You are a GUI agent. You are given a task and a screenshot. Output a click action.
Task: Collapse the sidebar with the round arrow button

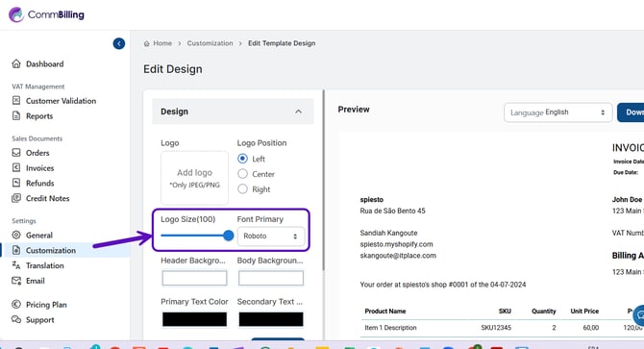119,43
